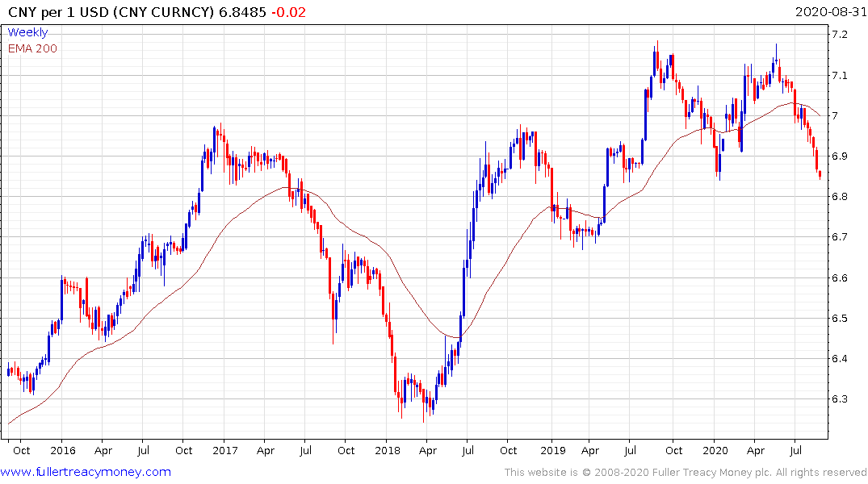Click the red change value -0.02
868x484 pixels.
(288, 12)
